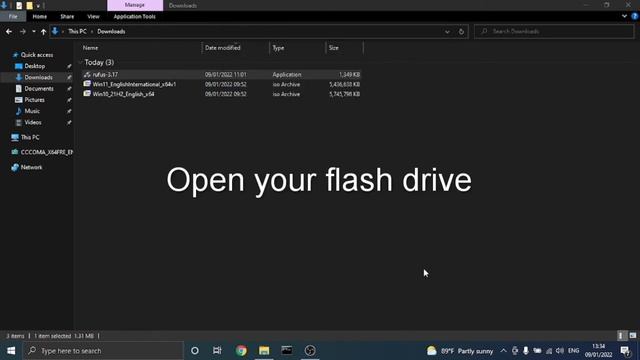Open Cortana from the taskbar

click(x=195, y=351)
